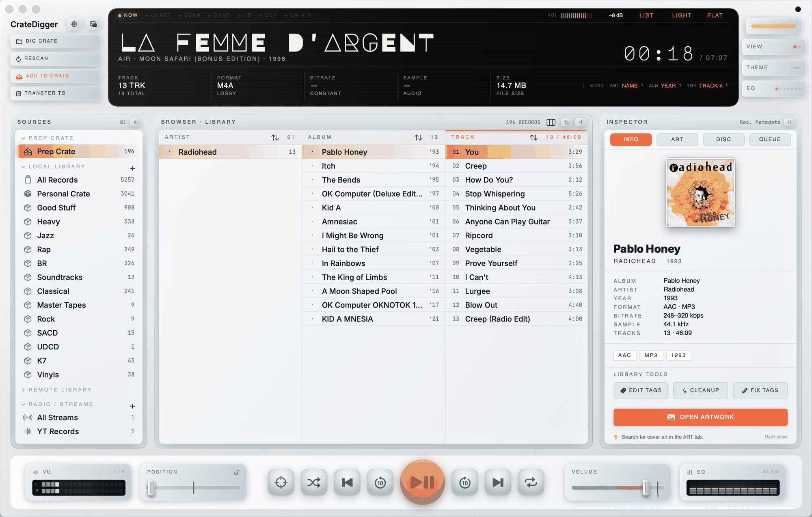Click the crosshair locate-track icon
This screenshot has height=517, width=812.
[281, 483]
